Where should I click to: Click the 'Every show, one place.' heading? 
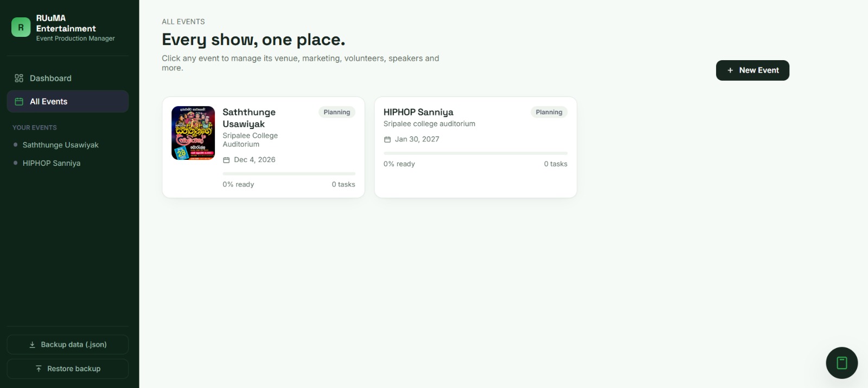[x=253, y=40]
